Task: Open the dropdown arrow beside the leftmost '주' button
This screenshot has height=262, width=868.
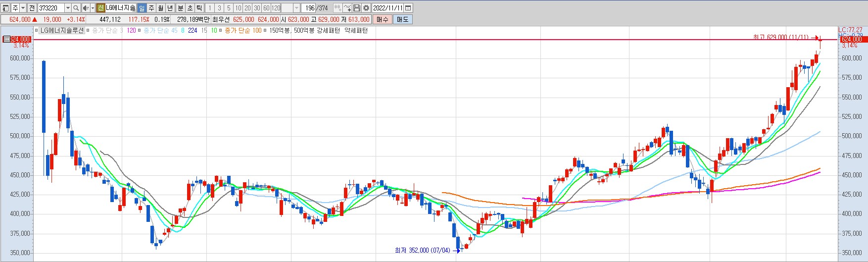Action: click(x=23, y=8)
